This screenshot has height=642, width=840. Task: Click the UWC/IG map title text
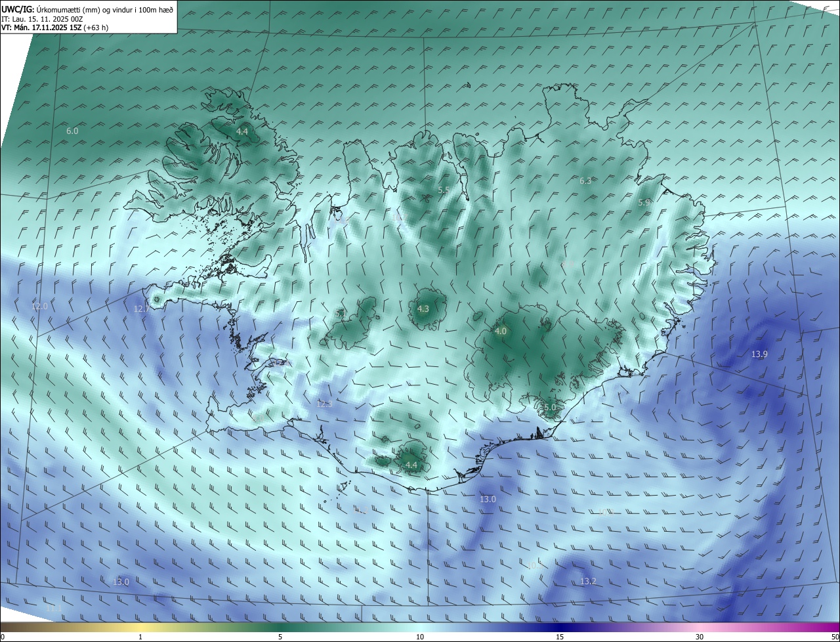[x=87, y=9]
